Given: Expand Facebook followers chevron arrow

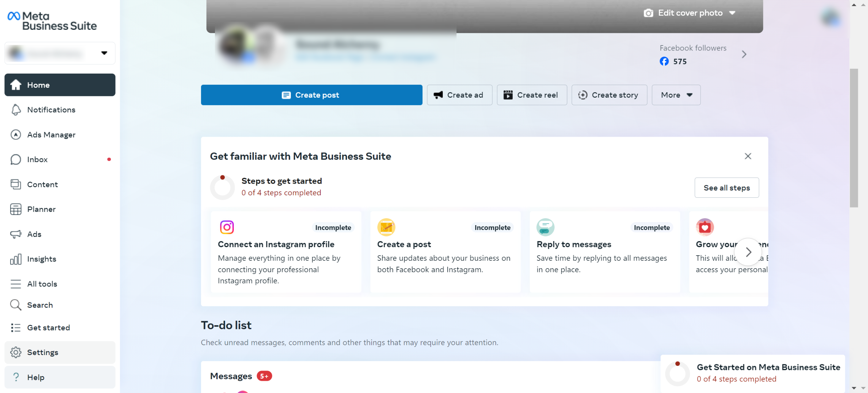Looking at the screenshot, I should tap(744, 54).
